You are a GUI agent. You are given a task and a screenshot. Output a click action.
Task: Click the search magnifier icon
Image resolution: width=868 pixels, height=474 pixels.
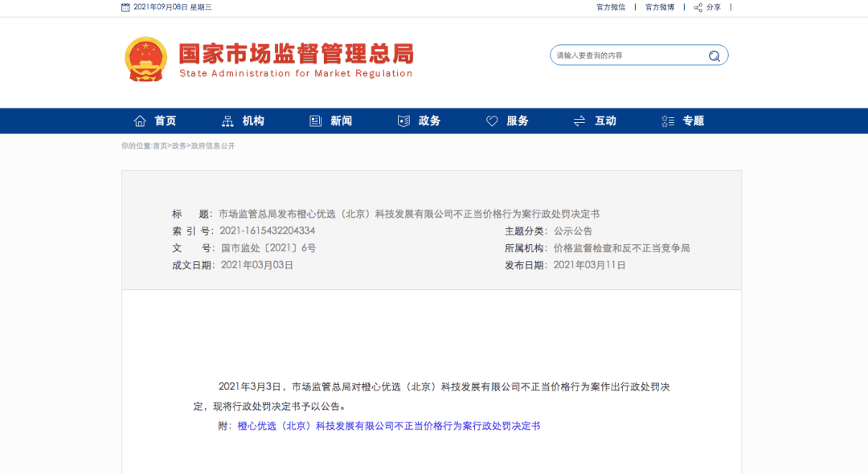pos(714,56)
